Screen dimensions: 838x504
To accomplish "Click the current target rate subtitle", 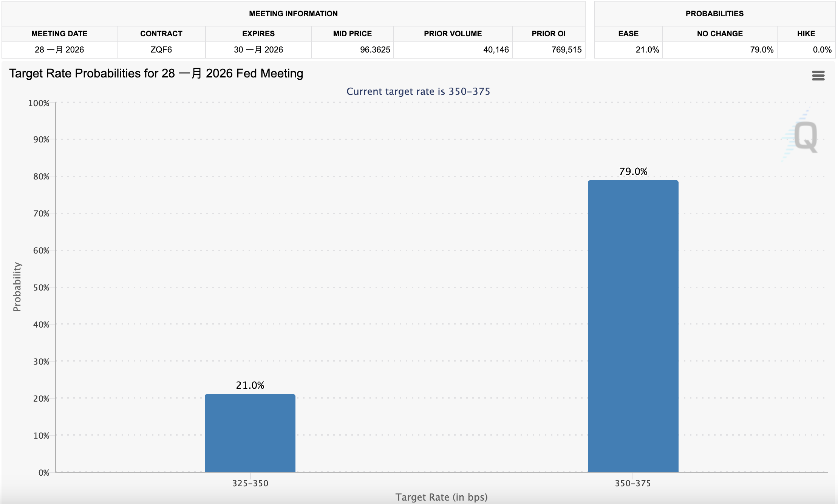I will (418, 91).
